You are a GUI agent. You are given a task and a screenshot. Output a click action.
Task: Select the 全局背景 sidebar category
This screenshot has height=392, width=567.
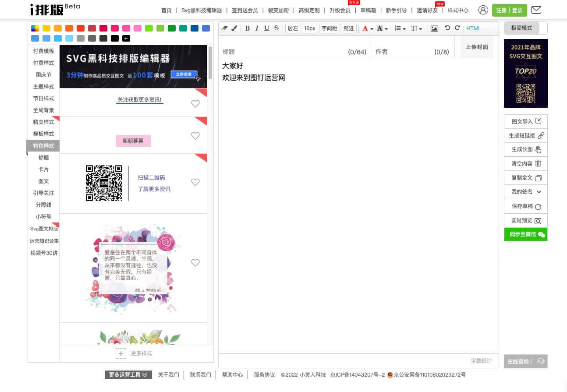pyautogui.click(x=43, y=110)
